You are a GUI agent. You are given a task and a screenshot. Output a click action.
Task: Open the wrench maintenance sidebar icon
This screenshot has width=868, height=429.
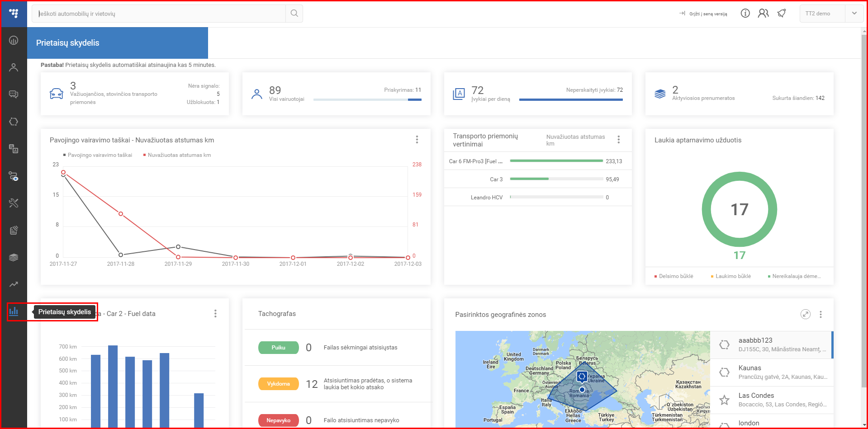click(14, 203)
